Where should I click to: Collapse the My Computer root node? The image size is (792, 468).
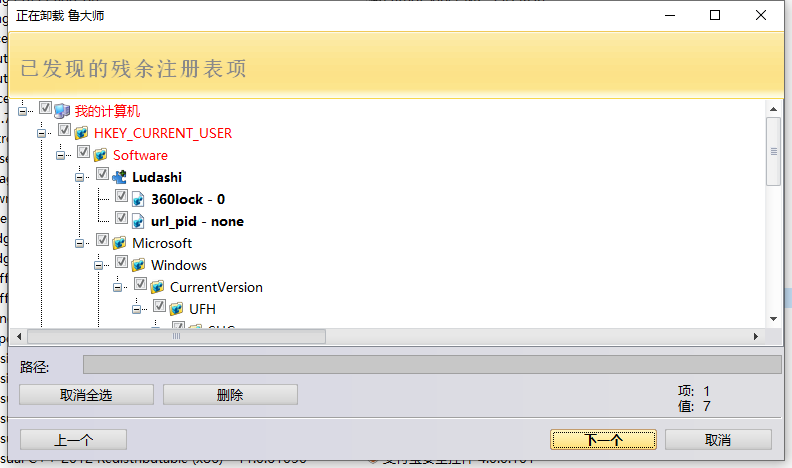point(22,111)
